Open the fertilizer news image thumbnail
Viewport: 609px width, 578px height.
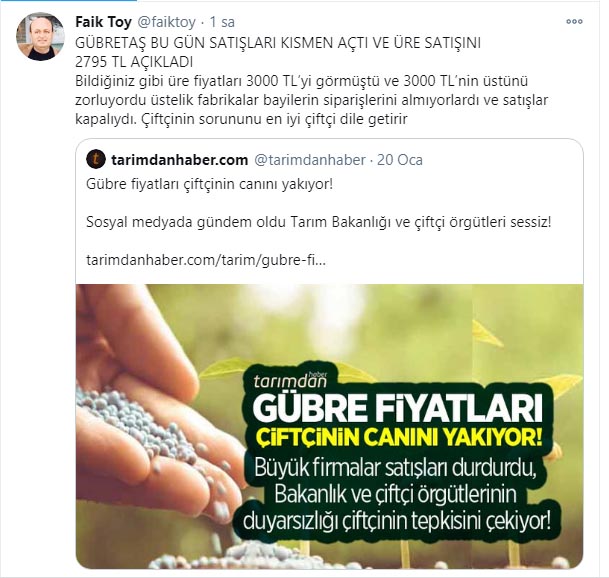(x=329, y=427)
